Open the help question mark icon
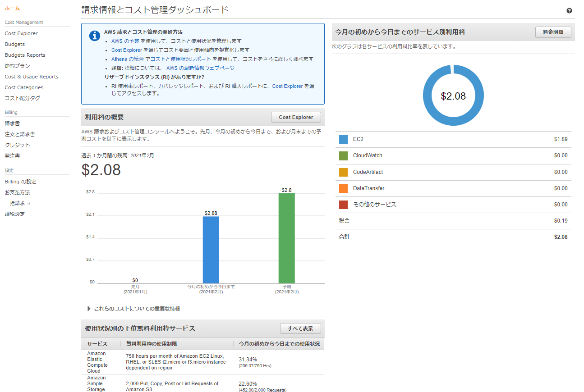Viewport: 584px width, 392px height. pyautogui.click(x=569, y=11)
